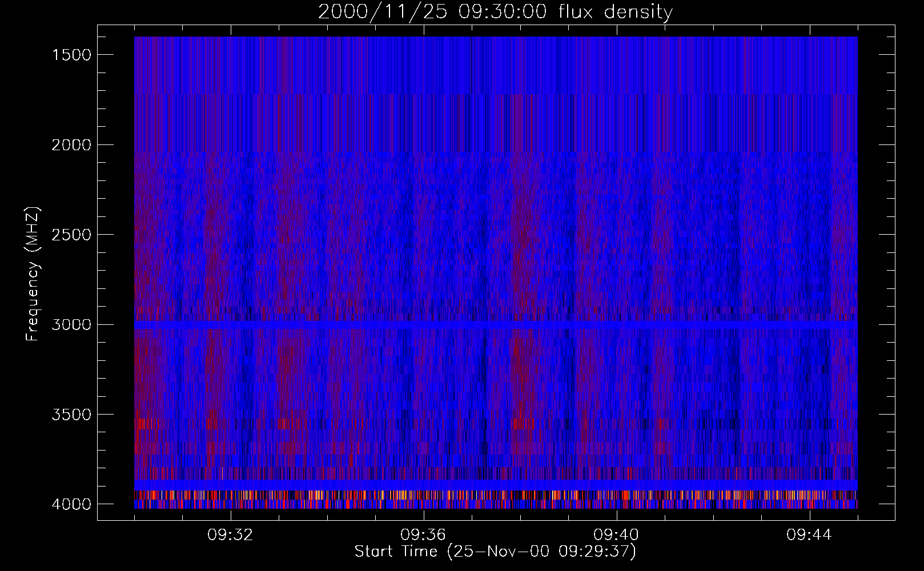
Task: Select the 3000 frequency tick label
Action: [x=71, y=325]
